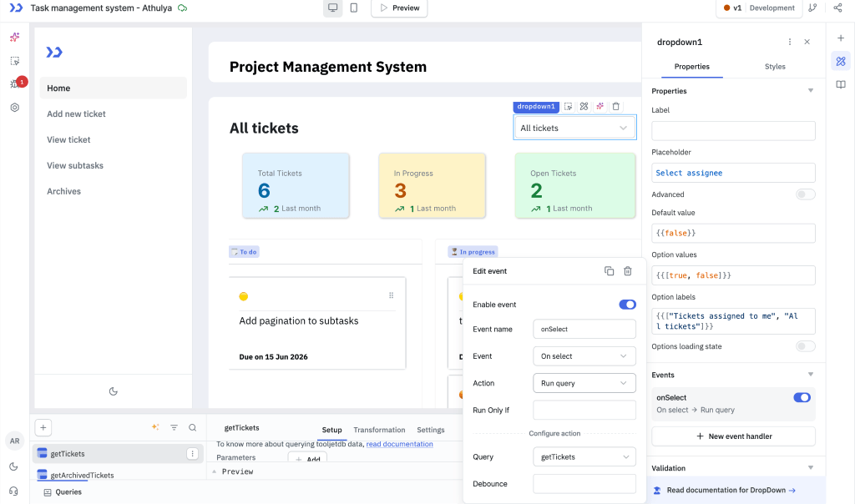855x504 pixels.
Task: Close the dropdown1 properties panel
Action: (807, 42)
